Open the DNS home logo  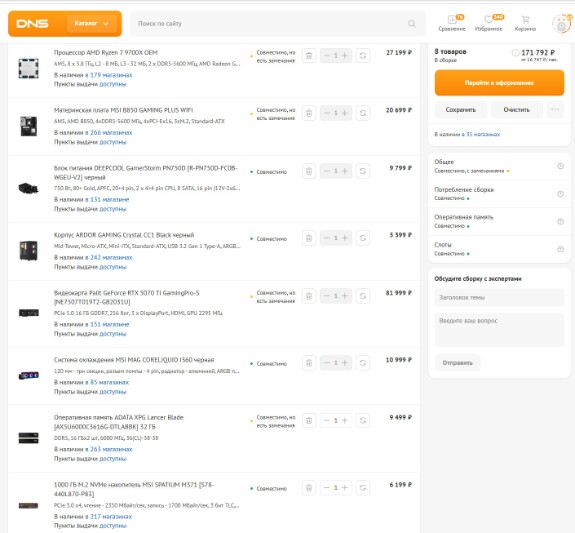[x=32, y=24]
